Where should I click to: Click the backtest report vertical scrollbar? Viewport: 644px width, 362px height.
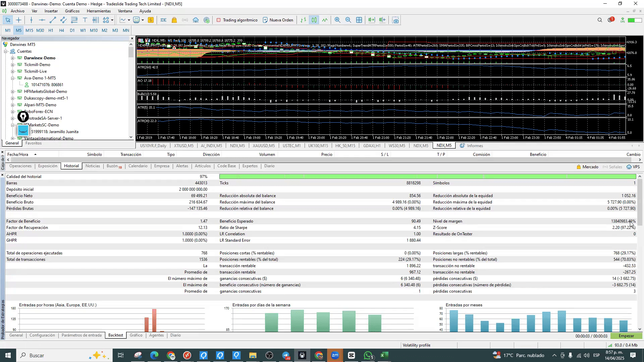(640, 252)
